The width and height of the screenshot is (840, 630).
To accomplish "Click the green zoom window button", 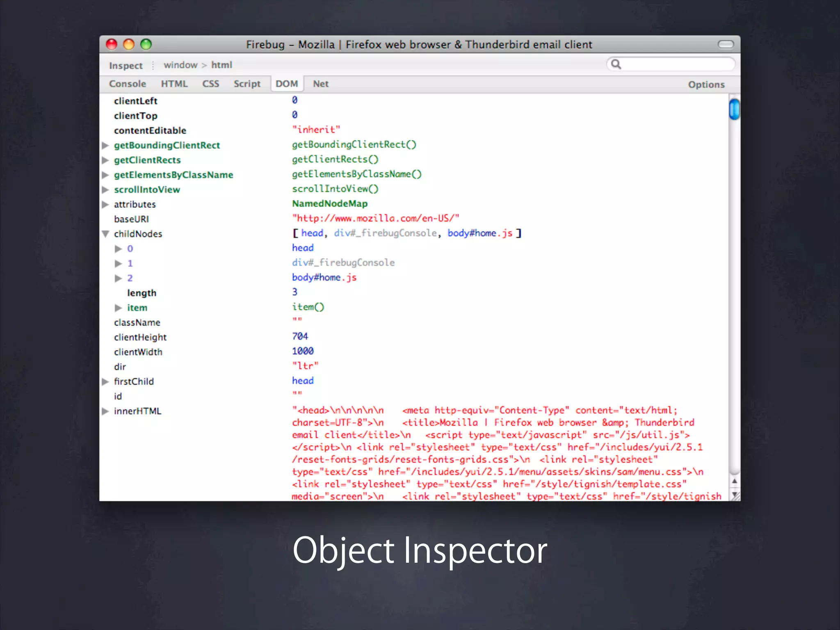I will coord(146,44).
